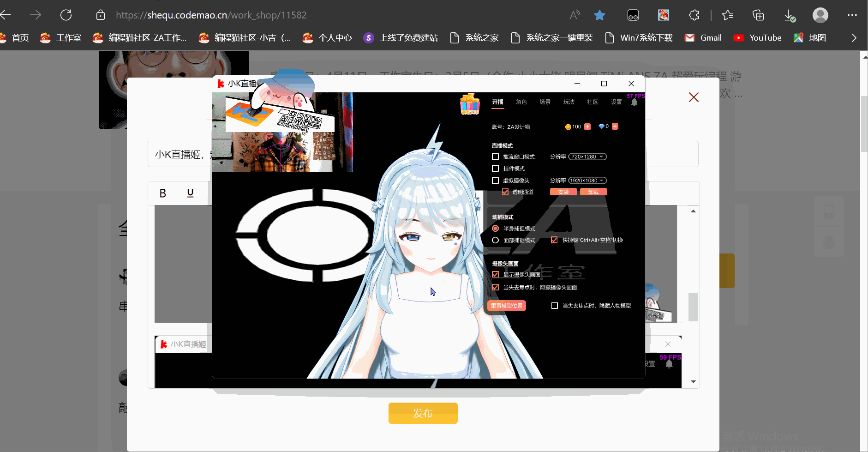868x452 pixels.
Task: Open the browser Settings and more menu
Action: point(852,15)
